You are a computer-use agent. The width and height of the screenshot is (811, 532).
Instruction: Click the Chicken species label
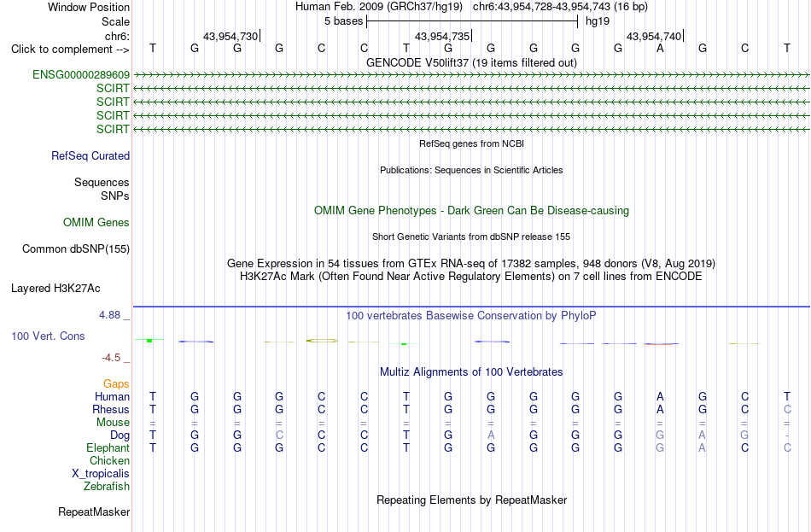[109, 460]
